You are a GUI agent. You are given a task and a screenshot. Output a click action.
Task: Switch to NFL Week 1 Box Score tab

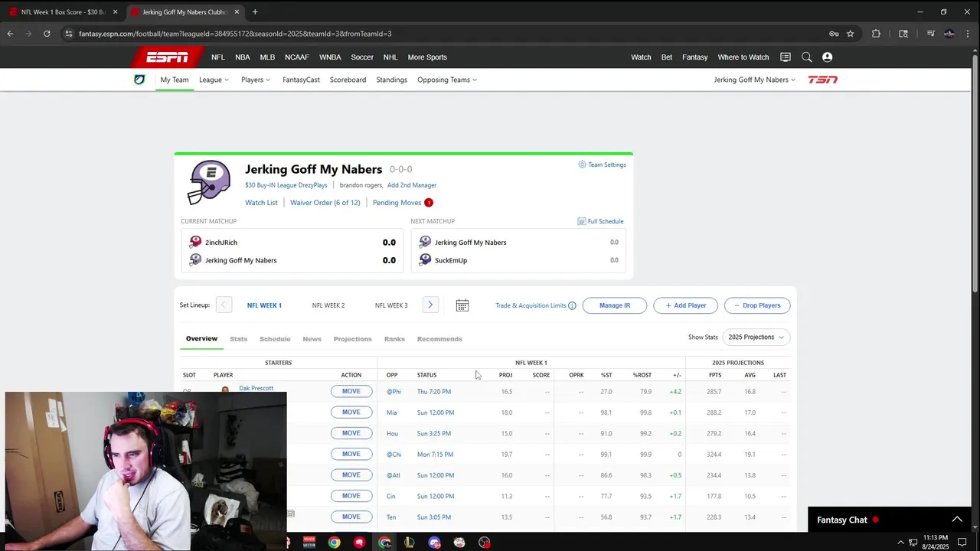click(64, 11)
